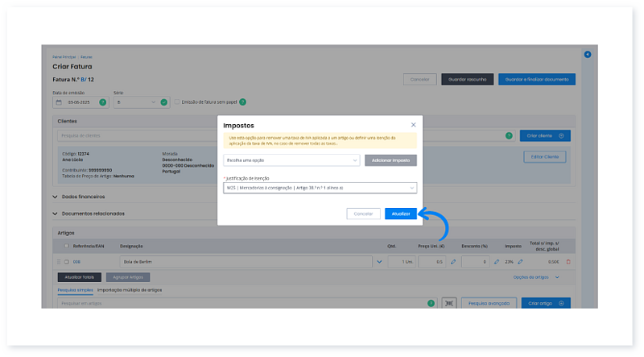Click the pencil icon next to 23% tax
644x357 pixels.
click(520, 262)
